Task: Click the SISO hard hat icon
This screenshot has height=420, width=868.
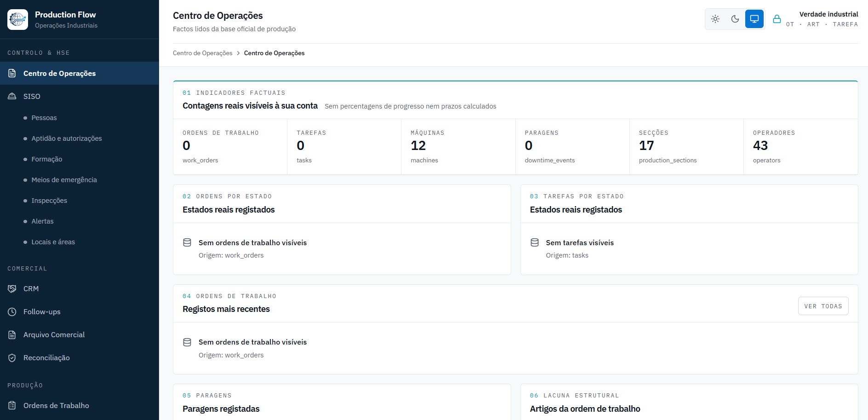Action: click(x=12, y=96)
